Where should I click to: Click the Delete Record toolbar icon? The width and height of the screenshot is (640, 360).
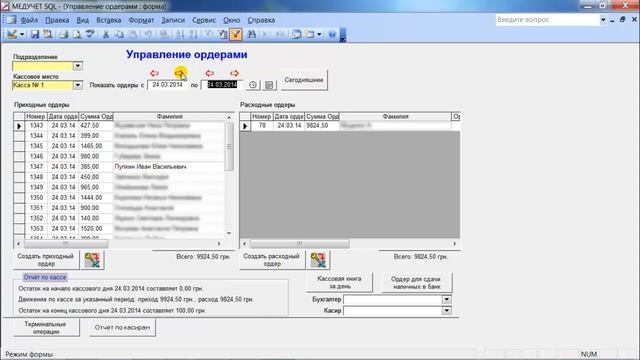[x=280, y=35]
